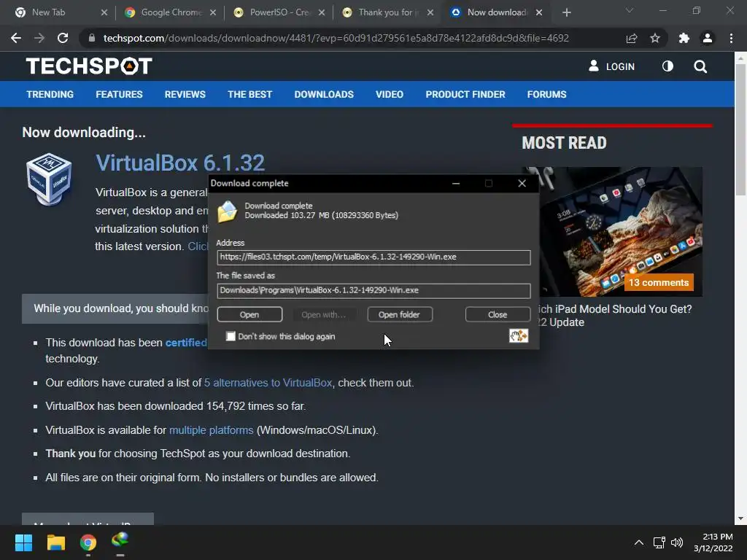Open FEATURES menu item
Viewport: 747px width, 560px height.
click(x=119, y=94)
